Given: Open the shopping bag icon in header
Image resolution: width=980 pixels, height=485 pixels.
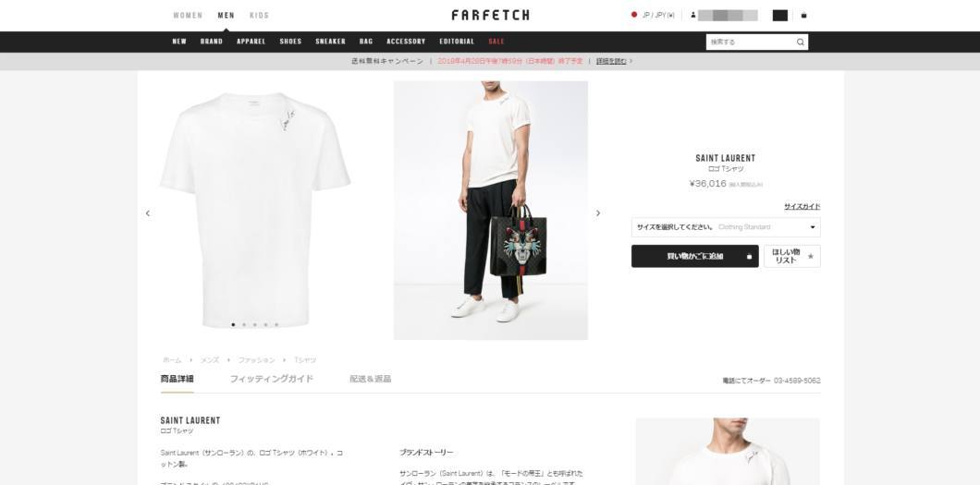Looking at the screenshot, I should pos(803,16).
